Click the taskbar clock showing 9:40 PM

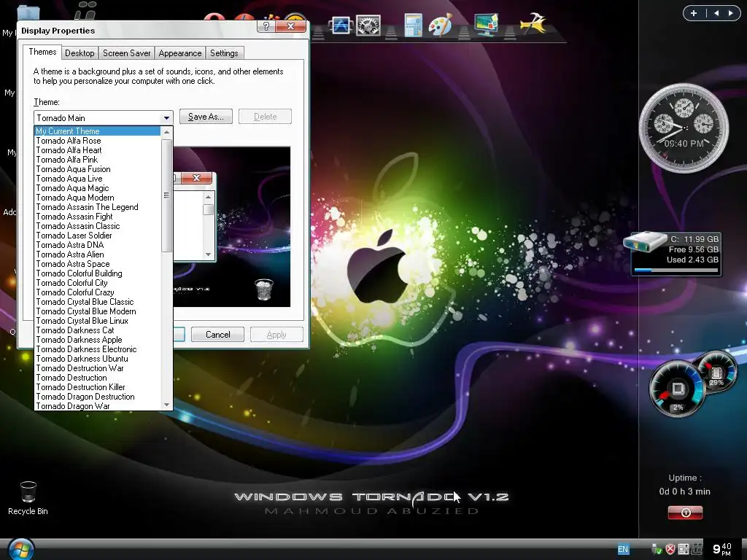tap(722, 549)
